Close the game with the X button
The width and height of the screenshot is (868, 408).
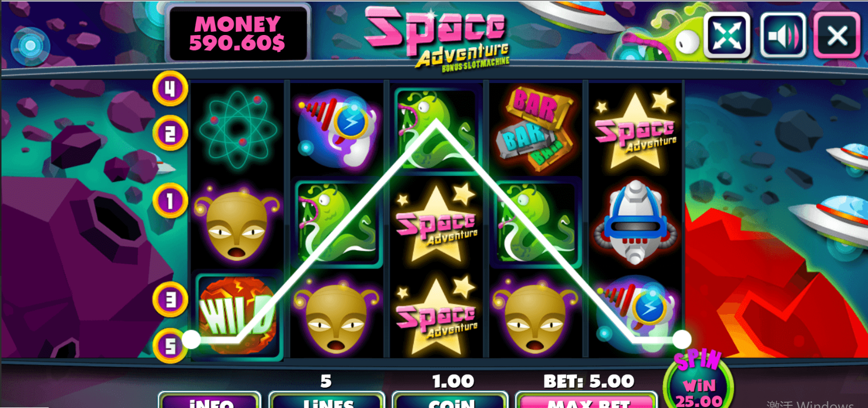coord(837,36)
